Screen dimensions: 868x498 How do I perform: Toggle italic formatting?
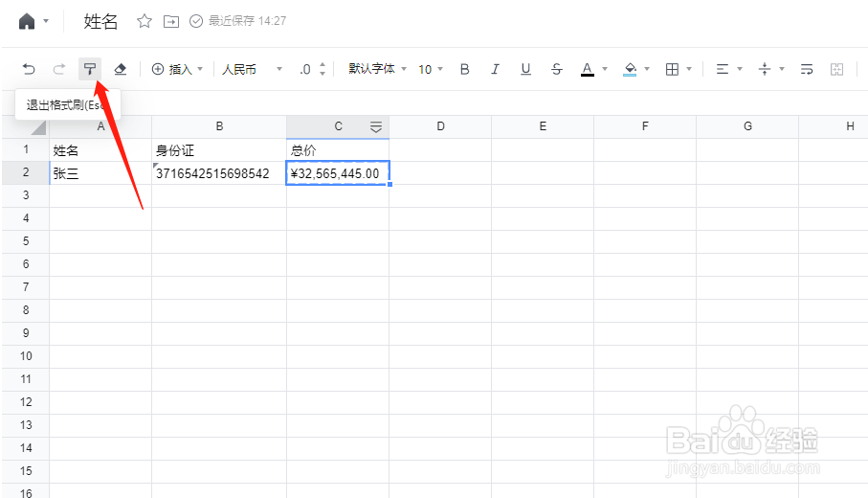[495, 69]
